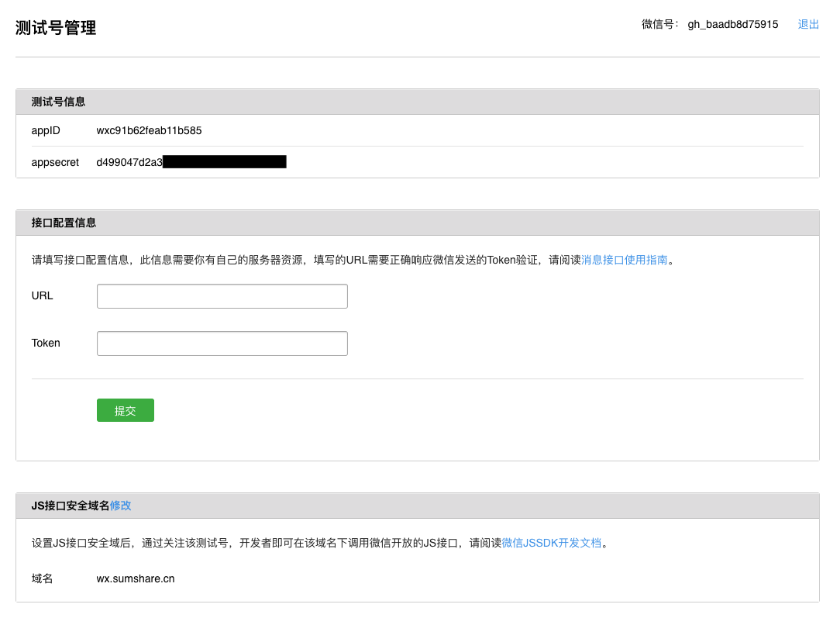Click the appID value wxc91b62feab11b585
Viewport: 840px width, 618px height.
tap(149, 131)
